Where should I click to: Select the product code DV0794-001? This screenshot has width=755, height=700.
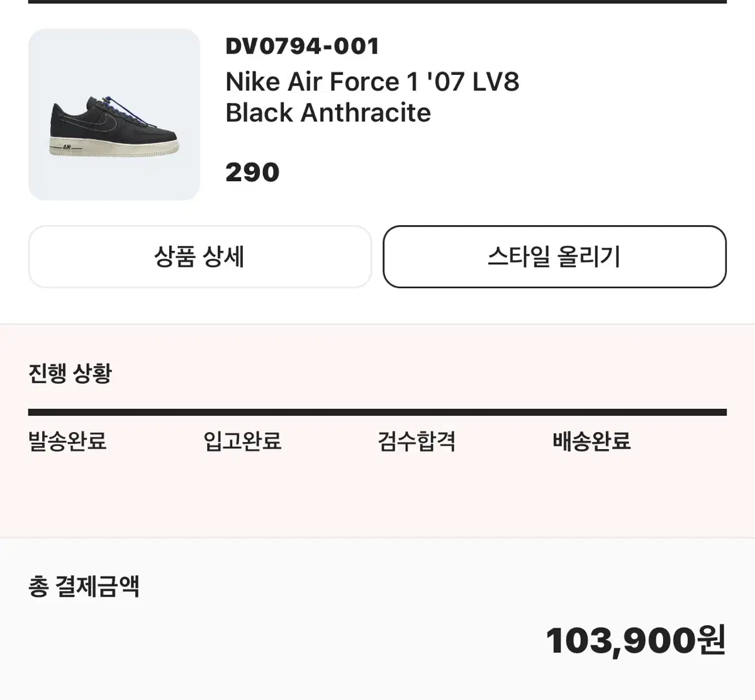pyautogui.click(x=302, y=46)
